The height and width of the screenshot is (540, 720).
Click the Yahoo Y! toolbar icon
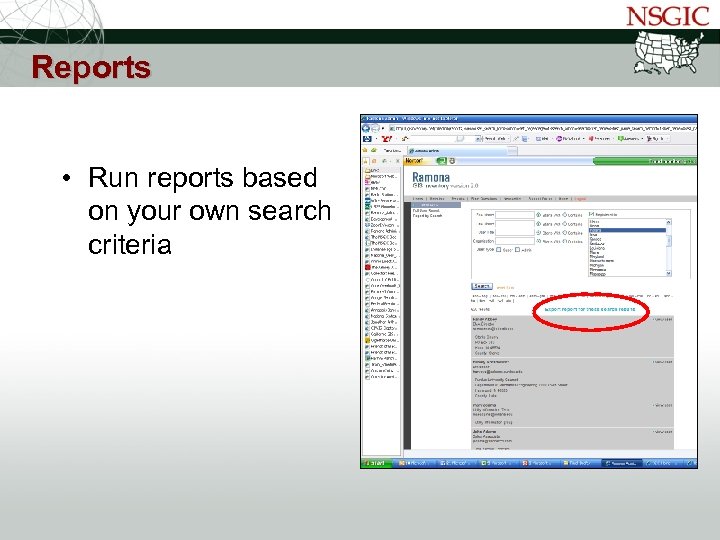point(387,139)
